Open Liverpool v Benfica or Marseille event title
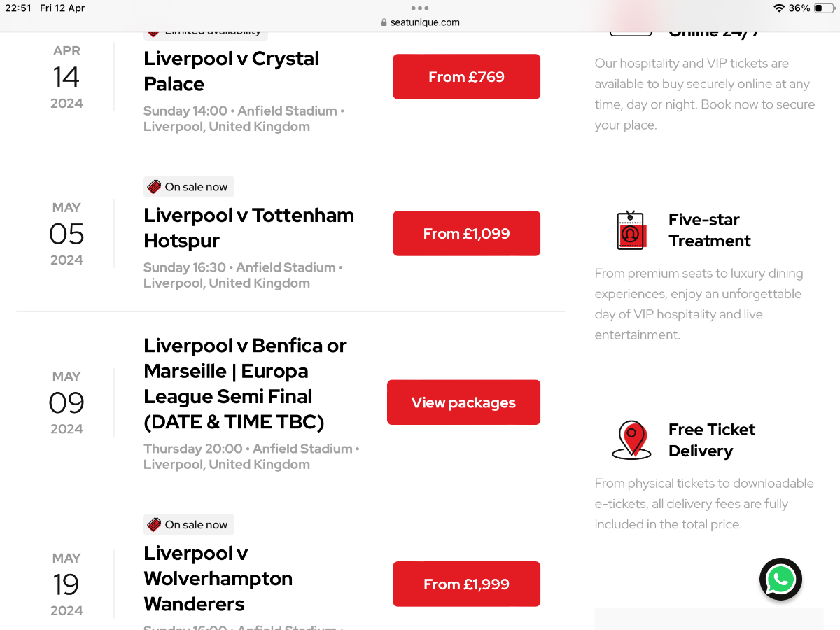Viewport: 840px width, 630px height. click(x=245, y=384)
